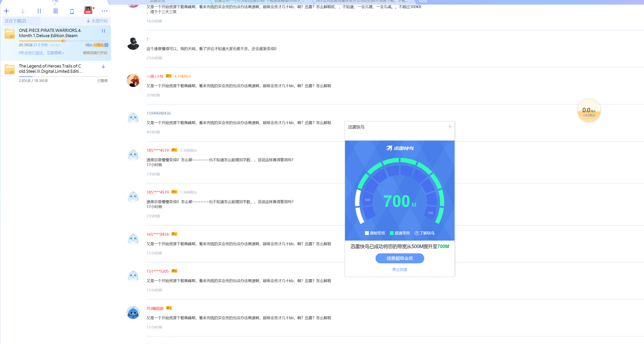This screenshot has height=344, width=644.
Task: Pause the ONE.PIECE.PIRATE.WARRIORS download
Action: click(103, 31)
